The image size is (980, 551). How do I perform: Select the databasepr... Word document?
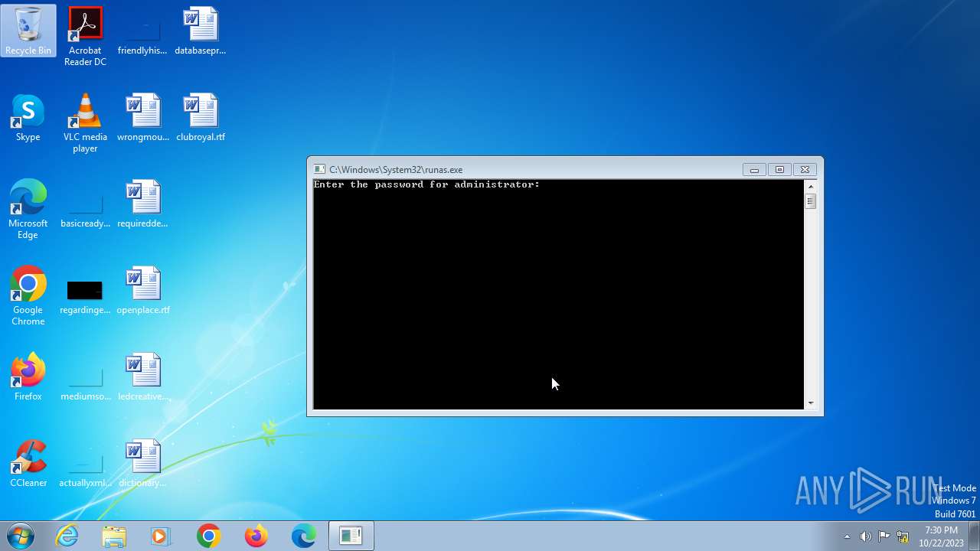point(201,31)
